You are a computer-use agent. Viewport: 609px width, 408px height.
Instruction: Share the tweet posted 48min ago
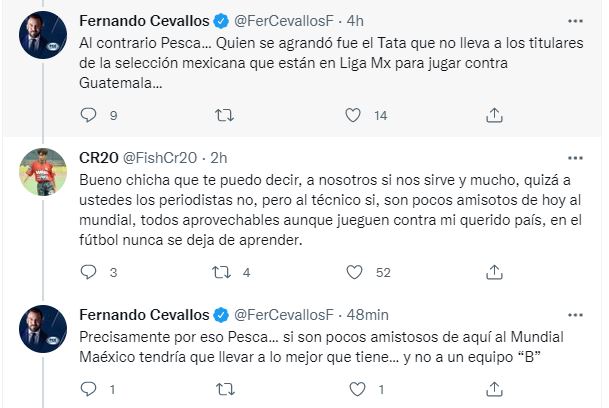click(493, 389)
